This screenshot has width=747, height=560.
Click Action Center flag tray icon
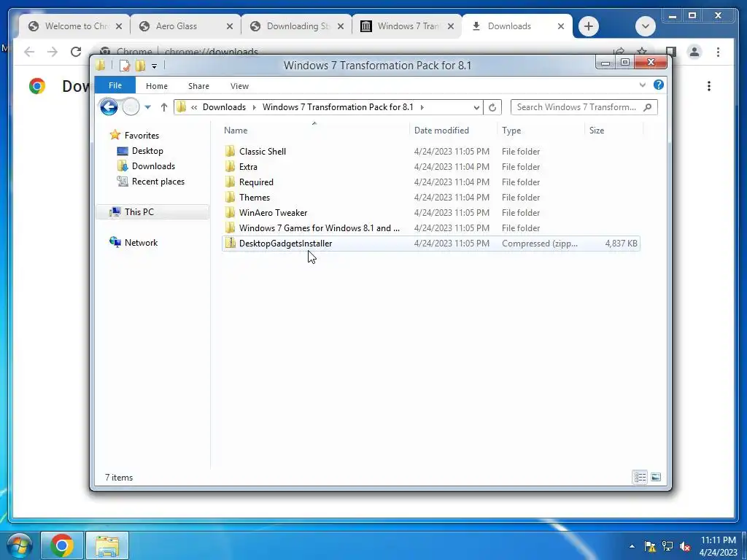click(650, 546)
